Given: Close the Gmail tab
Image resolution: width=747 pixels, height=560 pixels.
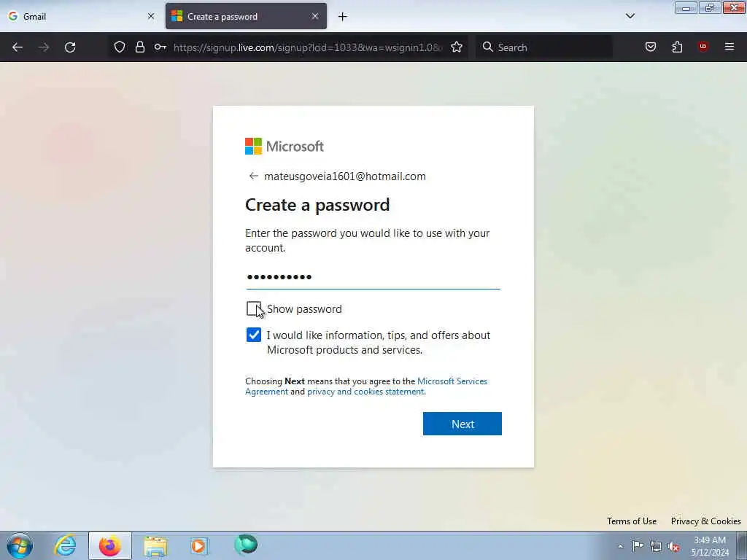Looking at the screenshot, I should coord(151,16).
